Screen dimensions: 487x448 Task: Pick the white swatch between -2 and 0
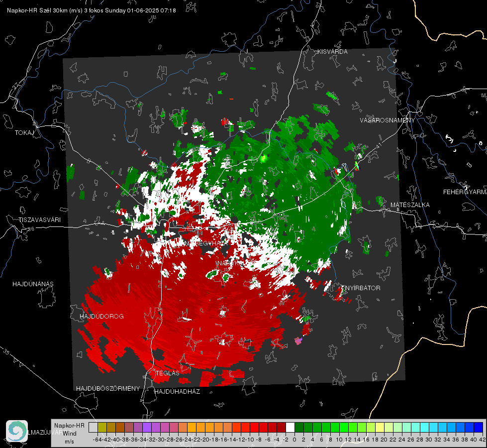point(290,428)
